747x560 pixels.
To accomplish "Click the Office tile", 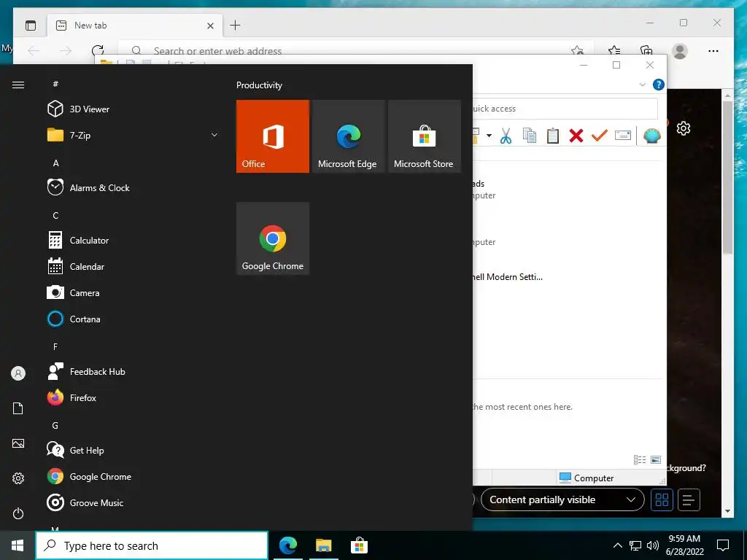I will pos(273,136).
